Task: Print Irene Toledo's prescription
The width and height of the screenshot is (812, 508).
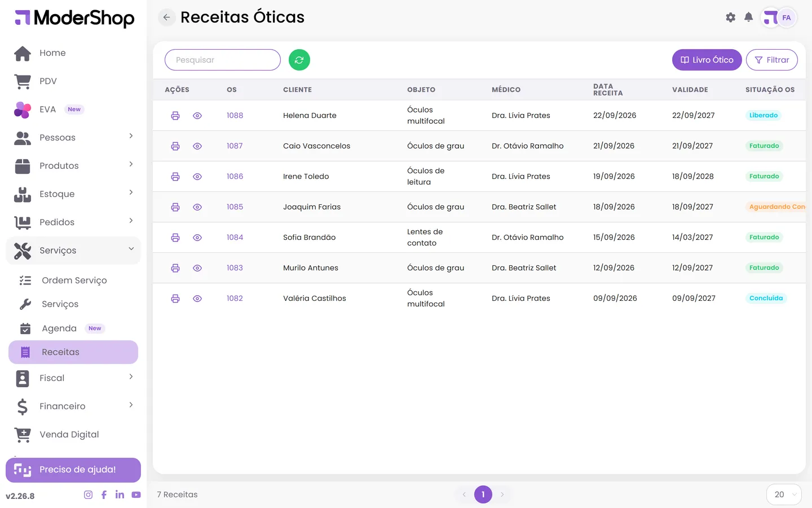Action: coord(175,177)
